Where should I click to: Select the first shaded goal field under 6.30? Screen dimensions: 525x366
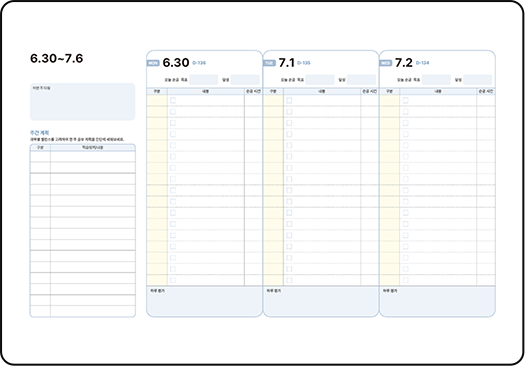pyautogui.click(x=204, y=80)
